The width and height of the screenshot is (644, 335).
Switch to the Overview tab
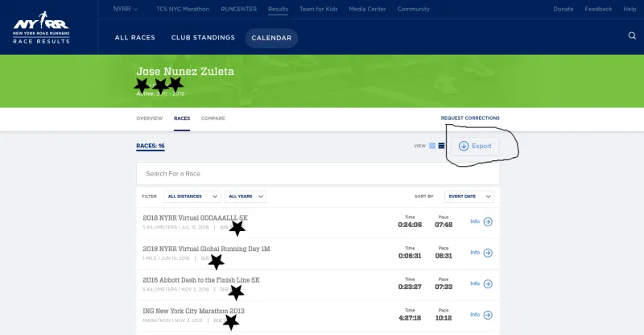click(150, 118)
